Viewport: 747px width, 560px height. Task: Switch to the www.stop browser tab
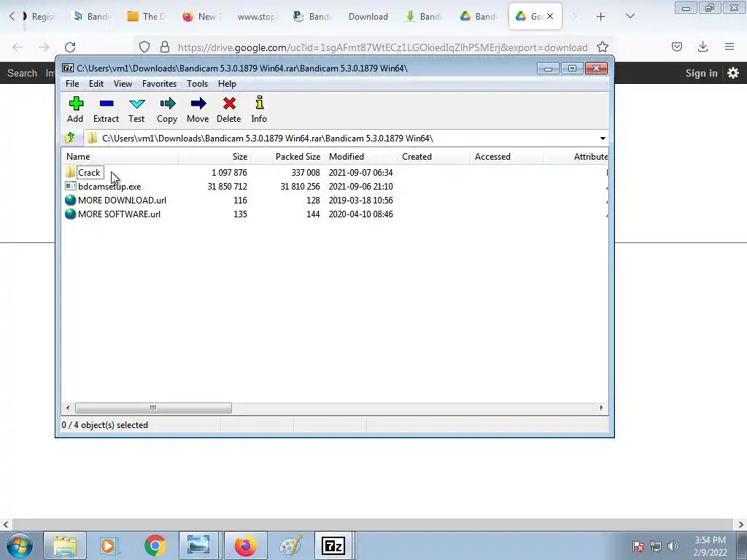(257, 17)
